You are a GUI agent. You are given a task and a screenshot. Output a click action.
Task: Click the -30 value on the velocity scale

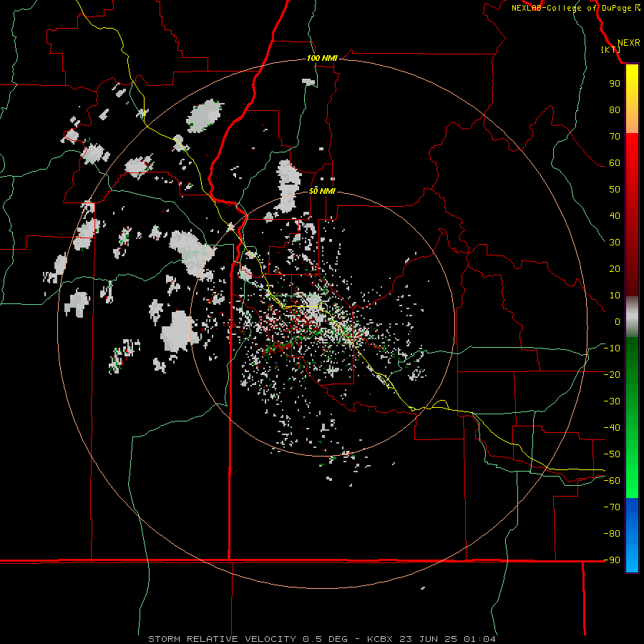(612, 401)
